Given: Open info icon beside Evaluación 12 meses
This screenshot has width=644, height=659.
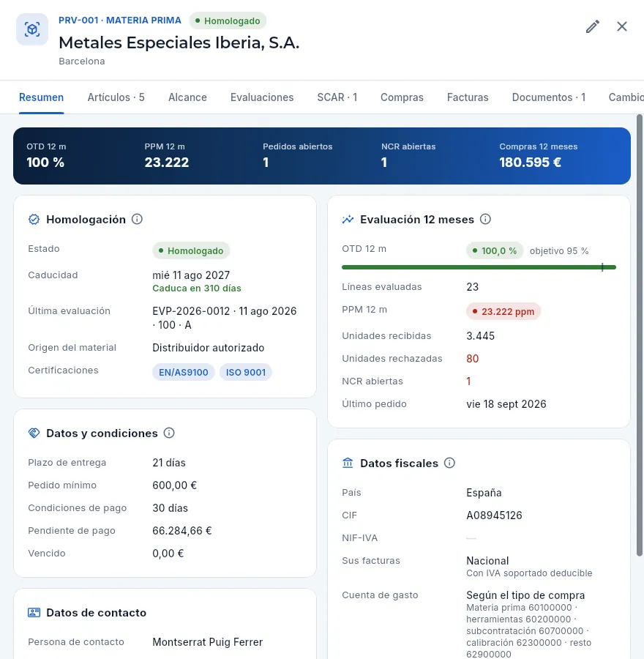Looking at the screenshot, I should point(485,219).
